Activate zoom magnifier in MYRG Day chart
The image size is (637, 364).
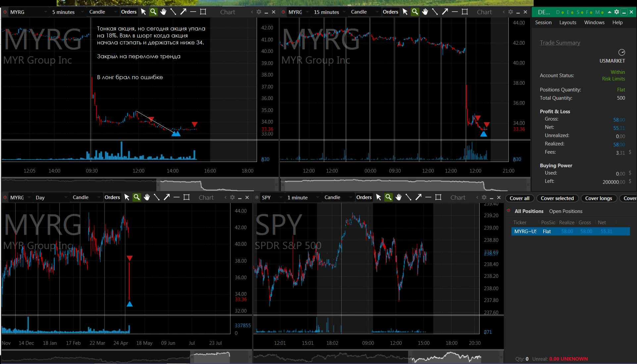pos(137,197)
